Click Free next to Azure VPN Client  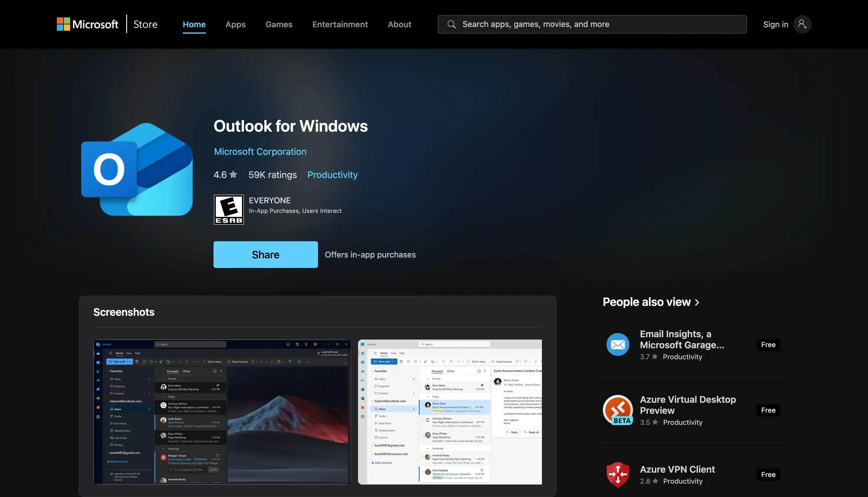point(768,474)
